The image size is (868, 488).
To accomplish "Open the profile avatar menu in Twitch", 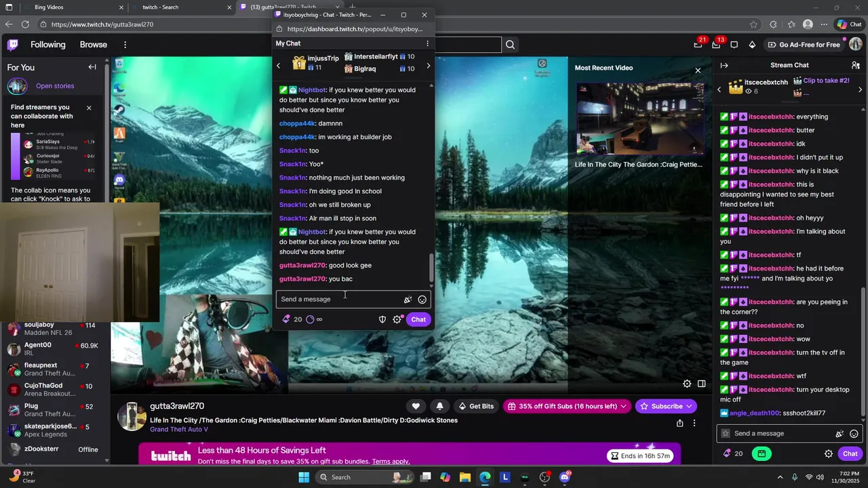I will tap(856, 45).
